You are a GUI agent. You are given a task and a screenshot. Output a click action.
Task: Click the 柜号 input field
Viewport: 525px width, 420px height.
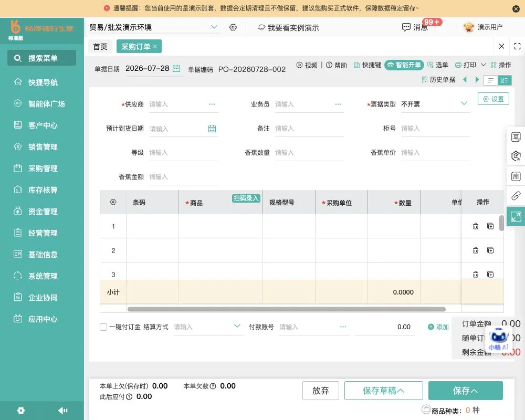pyautogui.click(x=435, y=129)
